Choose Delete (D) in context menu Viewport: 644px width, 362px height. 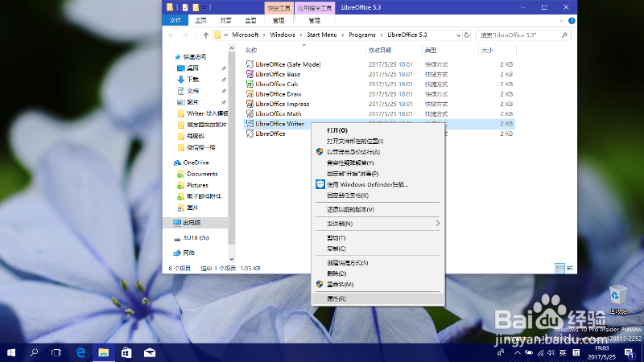(378, 274)
